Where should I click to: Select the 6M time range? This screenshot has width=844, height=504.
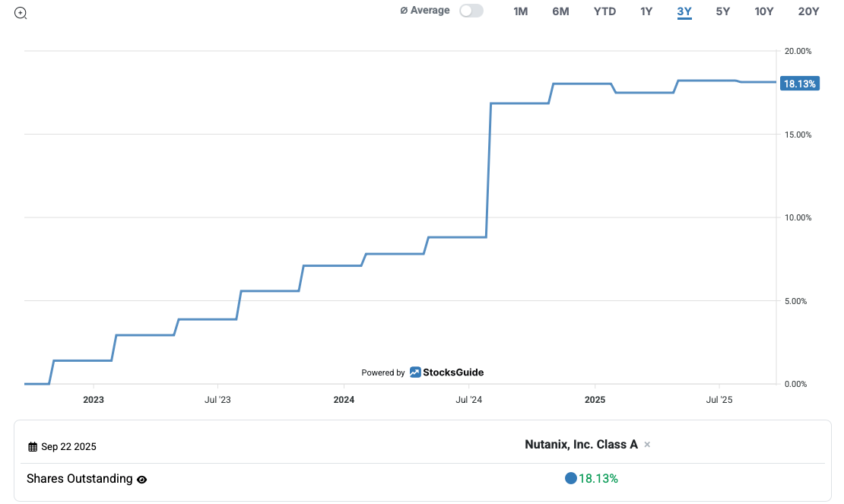pyautogui.click(x=560, y=11)
